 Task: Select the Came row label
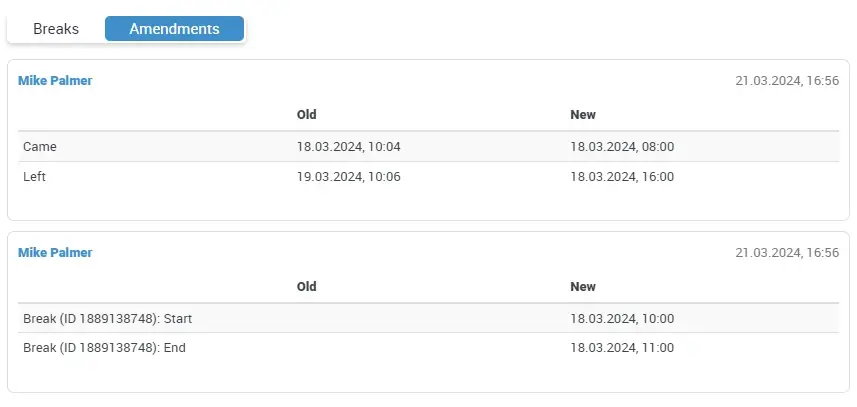click(40, 147)
